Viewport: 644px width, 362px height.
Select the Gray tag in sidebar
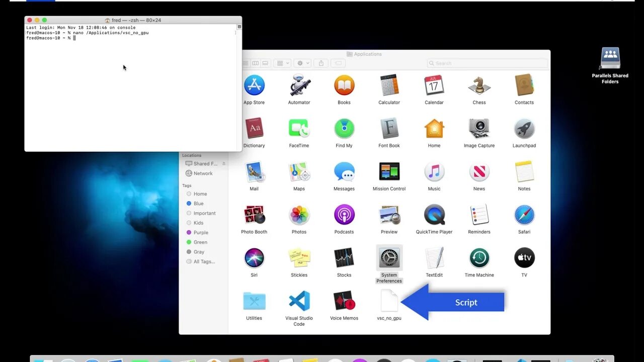pos(195,252)
